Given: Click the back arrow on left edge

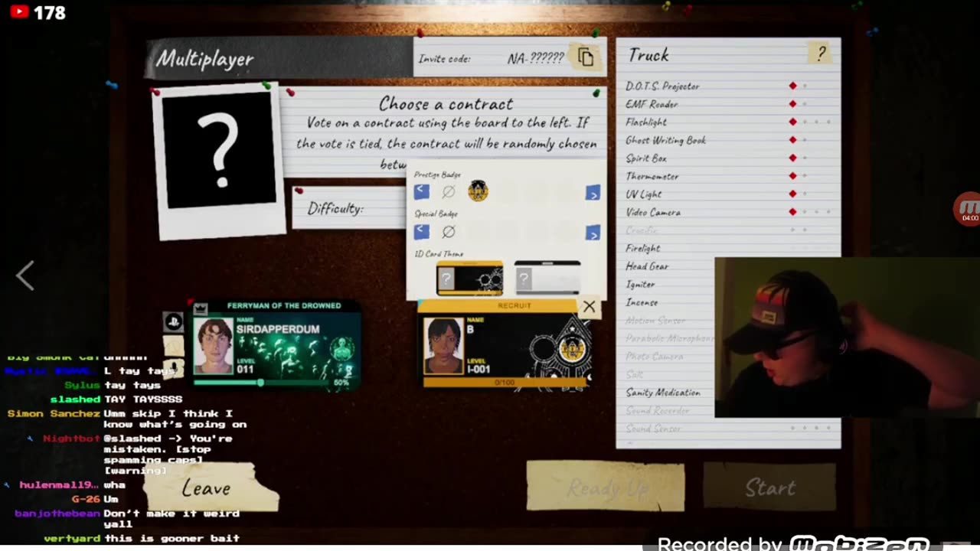Looking at the screenshot, I should 25,275.
